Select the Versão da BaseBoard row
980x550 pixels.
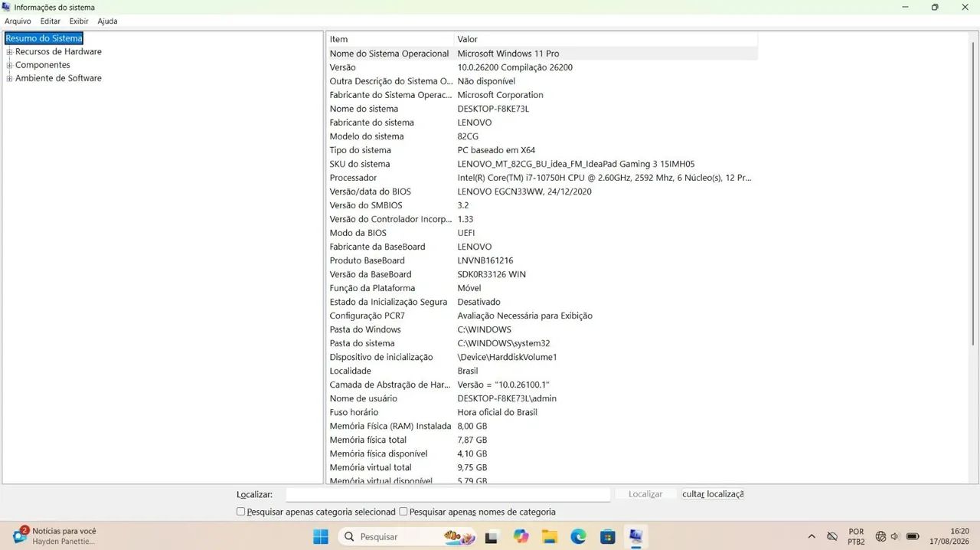542,274
